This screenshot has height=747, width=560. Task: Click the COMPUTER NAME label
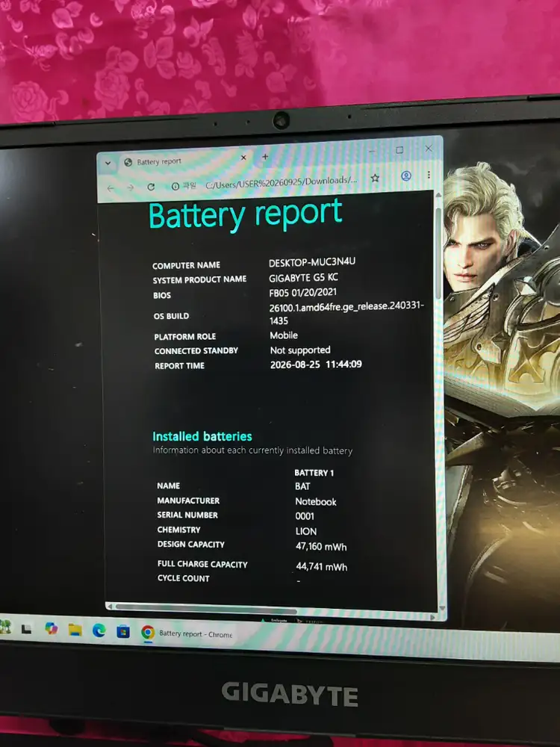pyautogui.click(x=186, y=265)
